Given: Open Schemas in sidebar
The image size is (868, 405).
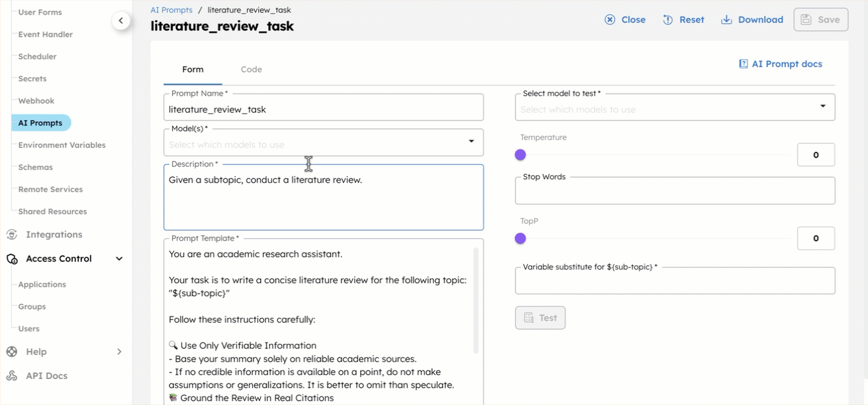Looking at the screenshot, I should (x=36, y=167).
